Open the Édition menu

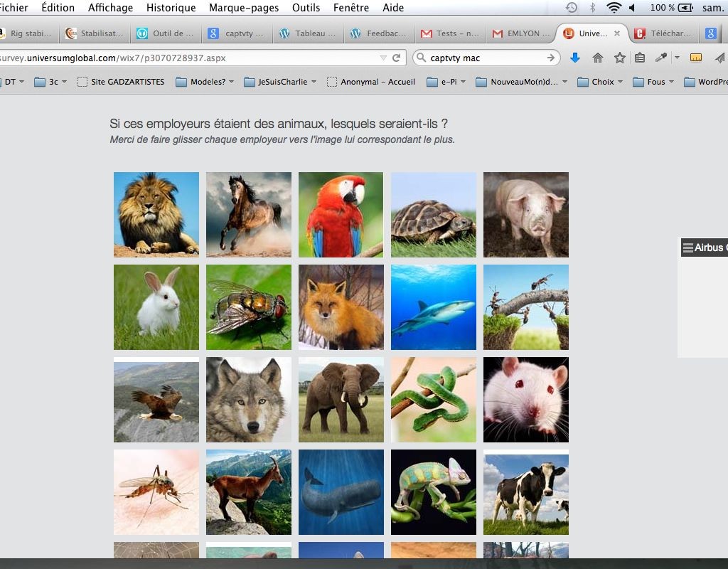tap(58, 7)
